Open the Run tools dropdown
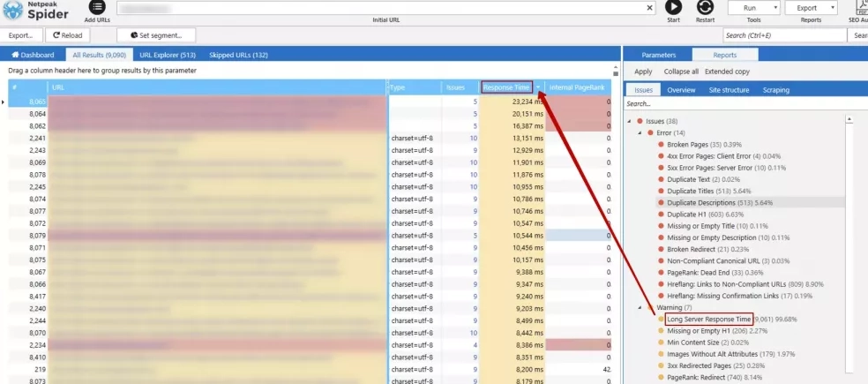This screenshot has width=868, height=384. (753, 8)
